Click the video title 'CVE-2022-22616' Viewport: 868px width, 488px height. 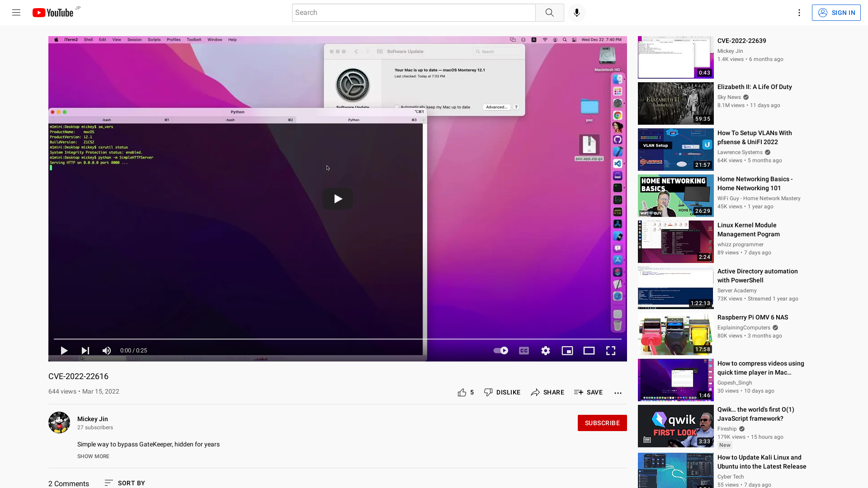[x=78, y=376]
